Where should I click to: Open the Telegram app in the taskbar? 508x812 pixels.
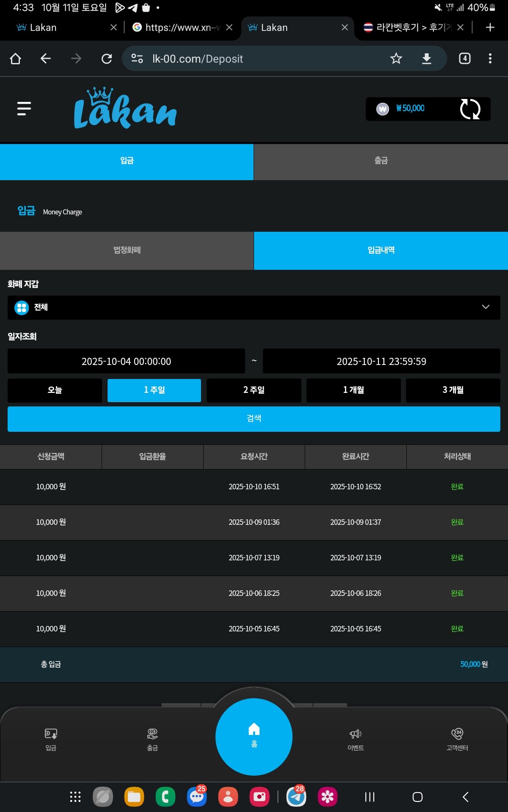tap(296, 797)
